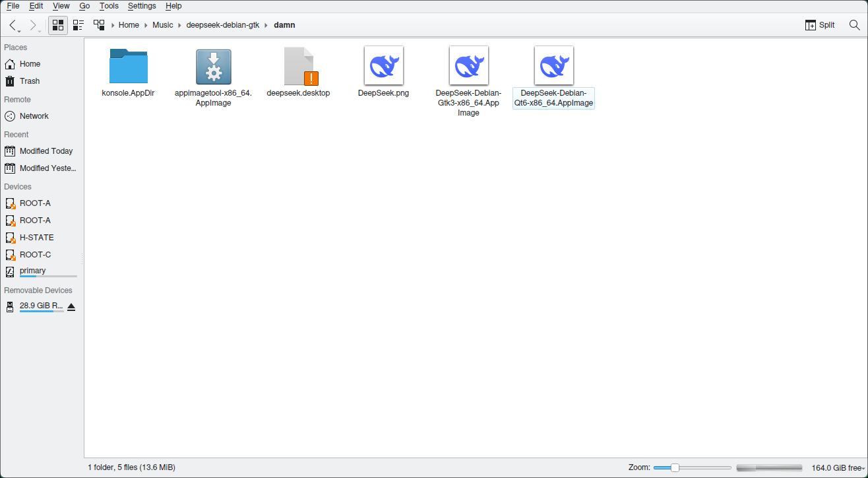The width and height of the screenshot is (868, 478).
Task: Click Modified Today calendar icon
Action: (x=10, y=151)
